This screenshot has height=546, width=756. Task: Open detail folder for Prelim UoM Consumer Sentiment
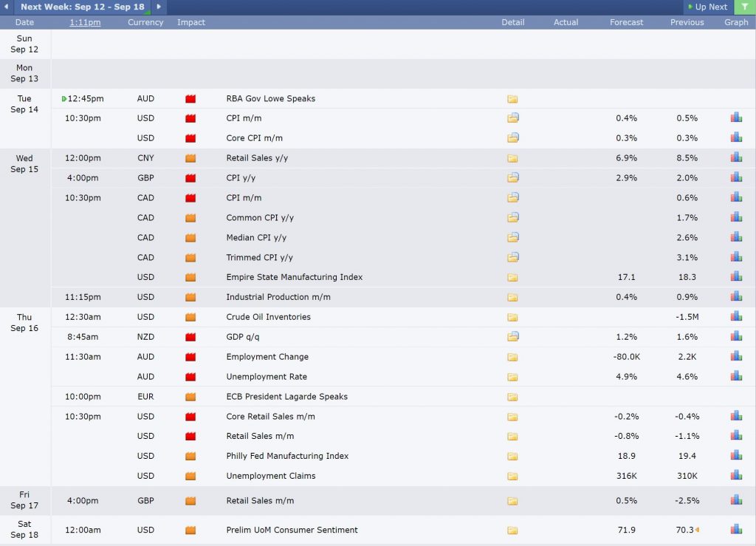(x=512, y=530)
